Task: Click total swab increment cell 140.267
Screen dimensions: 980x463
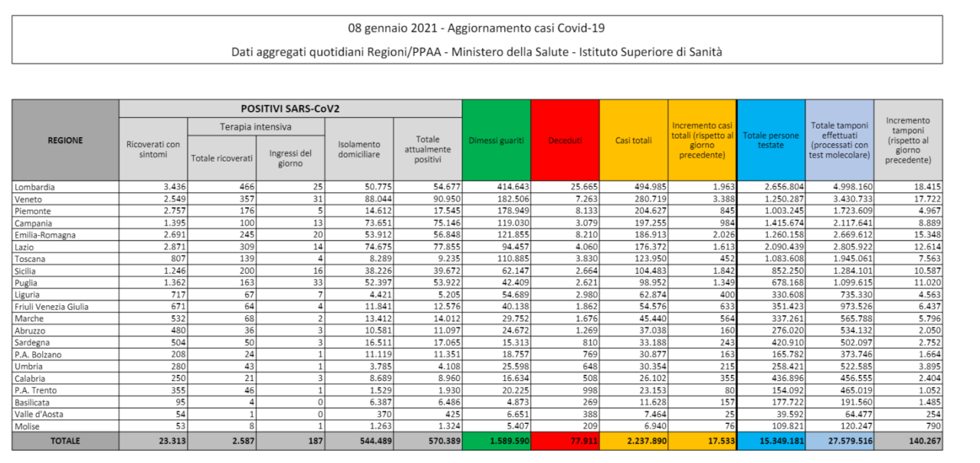Action: point(908,441)
